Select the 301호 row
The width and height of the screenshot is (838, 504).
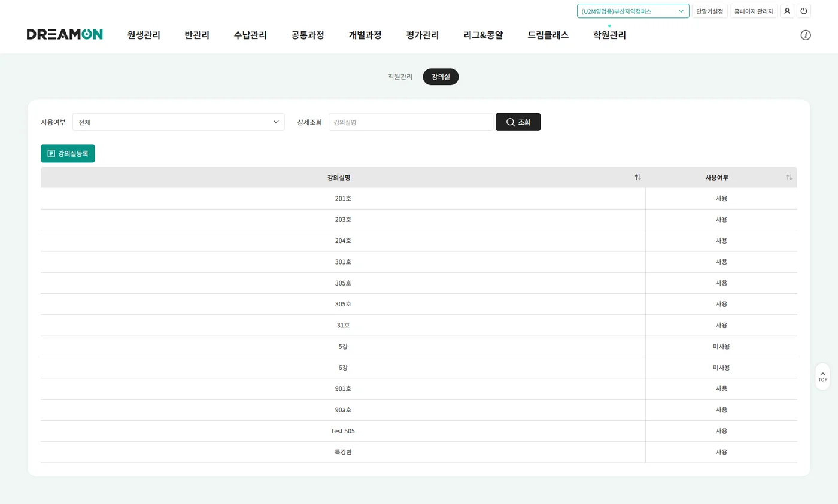click(x=419, y=262)
